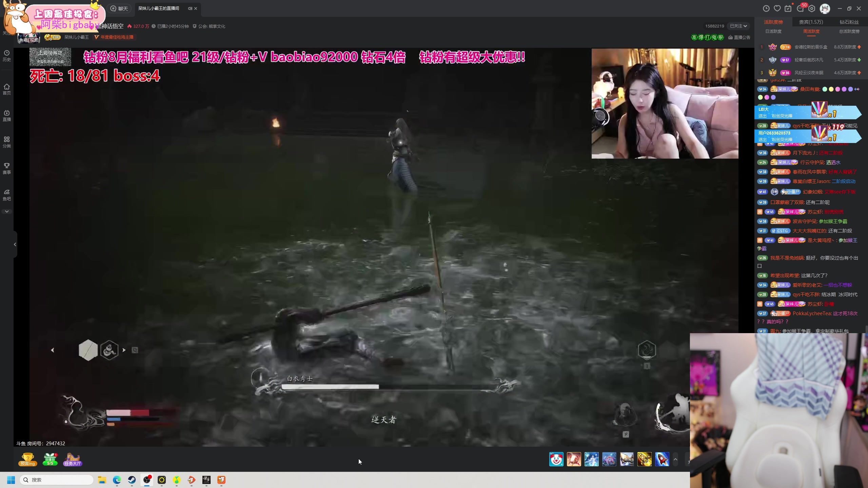868x488 pixels.
Task: Select 周活跃度 sub-tab
Action: click(811, 31)
